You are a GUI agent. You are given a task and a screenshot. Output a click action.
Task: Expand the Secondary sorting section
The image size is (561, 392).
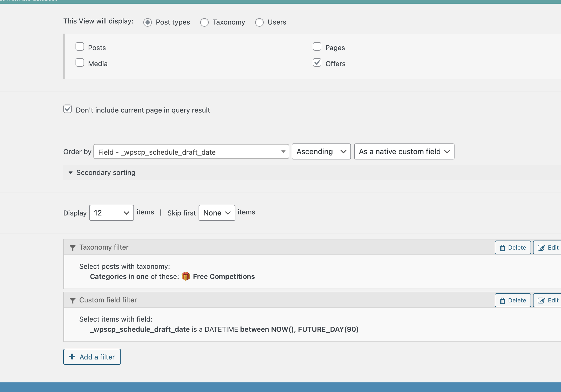102,173
